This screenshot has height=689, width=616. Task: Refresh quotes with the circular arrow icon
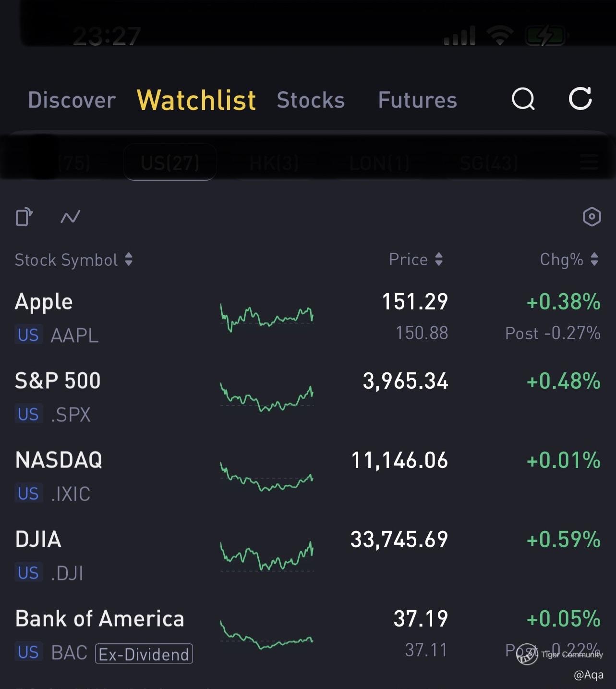580,98
